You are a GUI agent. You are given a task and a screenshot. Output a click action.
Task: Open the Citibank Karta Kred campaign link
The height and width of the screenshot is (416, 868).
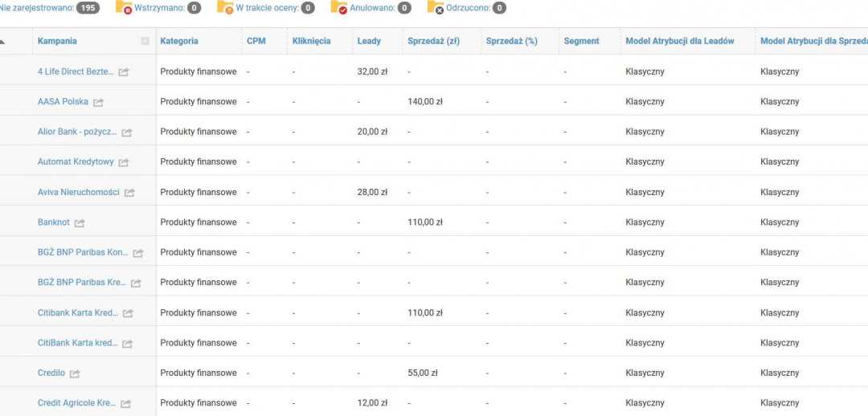click(77, 312)
